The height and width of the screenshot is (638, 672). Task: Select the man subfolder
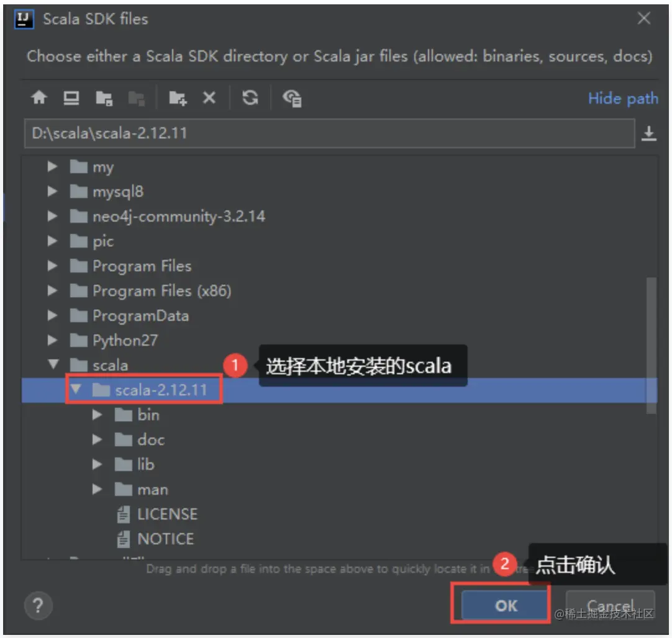(x=142, y=490)
